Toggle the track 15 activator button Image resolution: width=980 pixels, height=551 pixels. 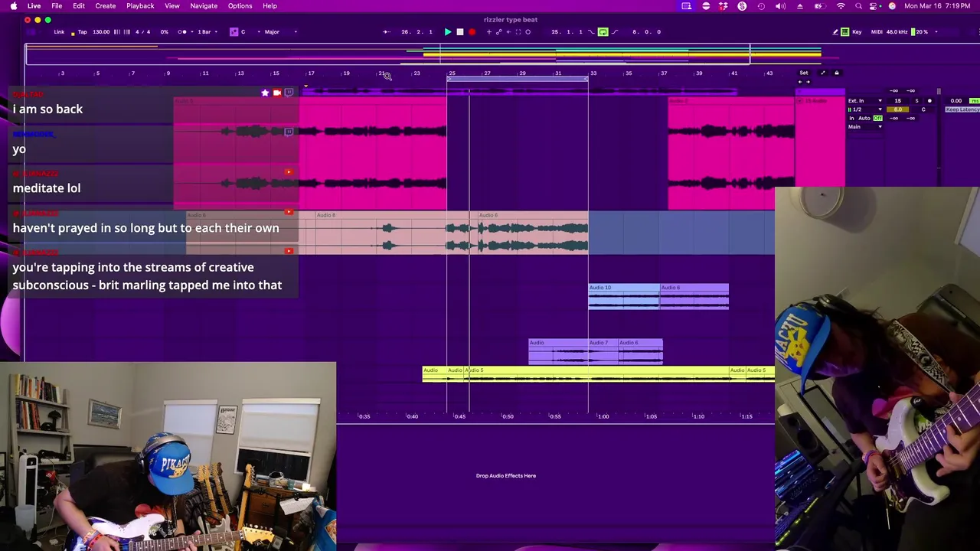coord(898,100)
